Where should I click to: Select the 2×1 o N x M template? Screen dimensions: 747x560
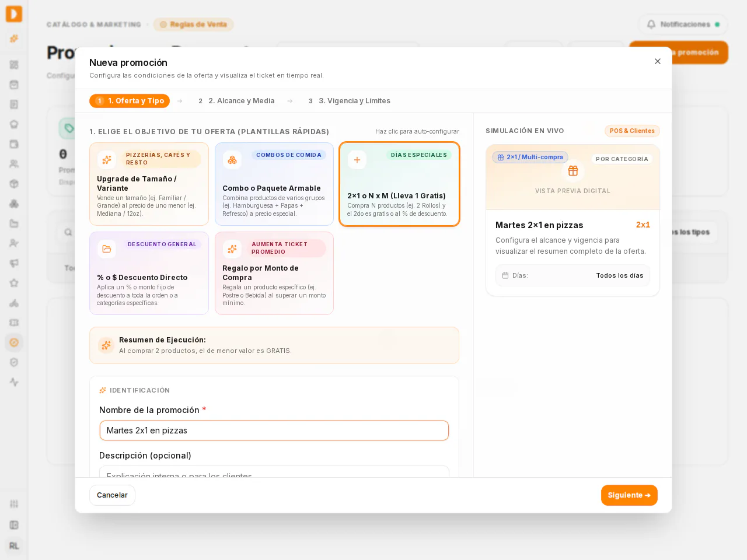pos(400,184)
